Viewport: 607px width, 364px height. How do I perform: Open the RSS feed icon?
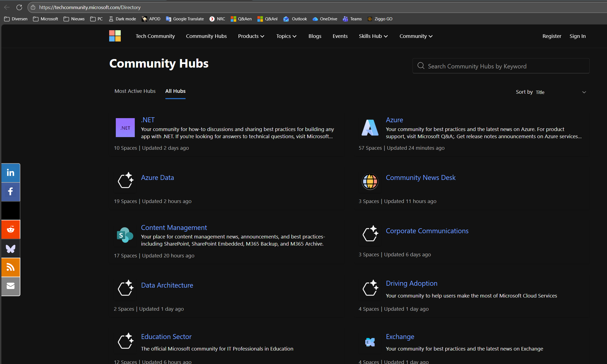click(10, 267)
